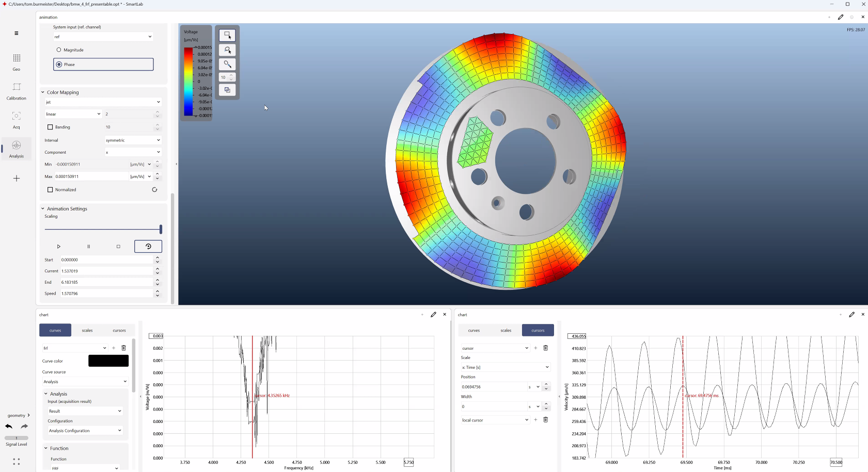Click the overlapping squares tool in viewport
Viewport: 868px width, 472px height.
coord(227,90)
